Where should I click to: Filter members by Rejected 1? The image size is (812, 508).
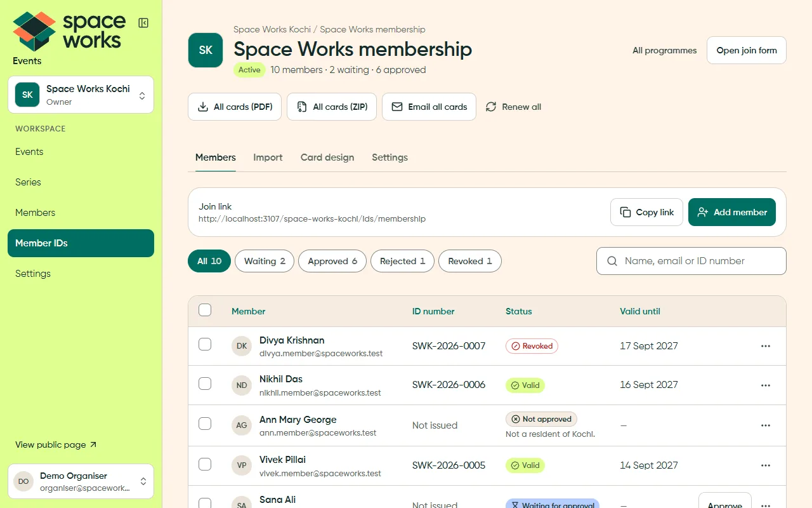point(402,261)
